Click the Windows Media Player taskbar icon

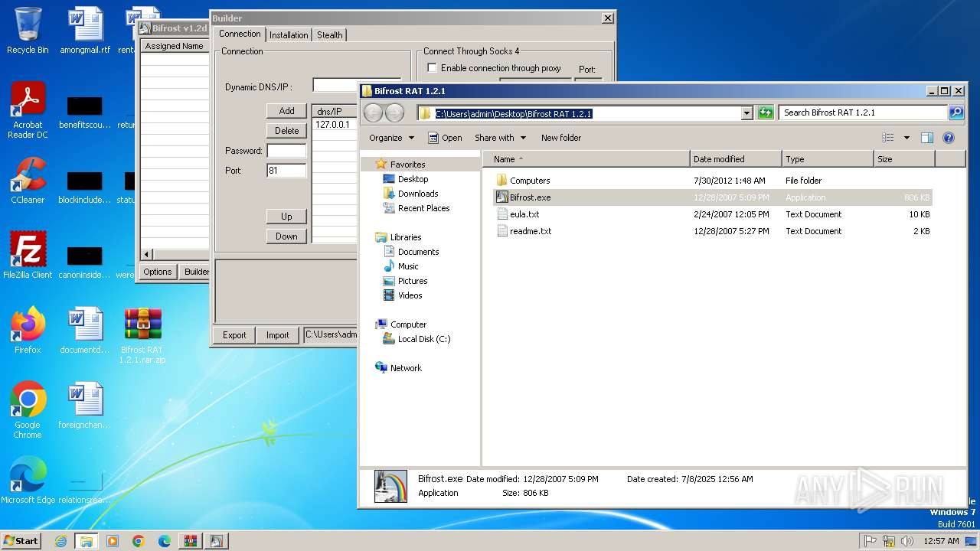pos(113,541)
